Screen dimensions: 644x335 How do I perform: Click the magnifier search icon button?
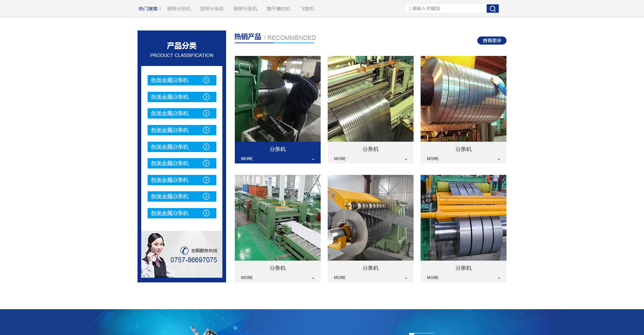coord(492,9)
